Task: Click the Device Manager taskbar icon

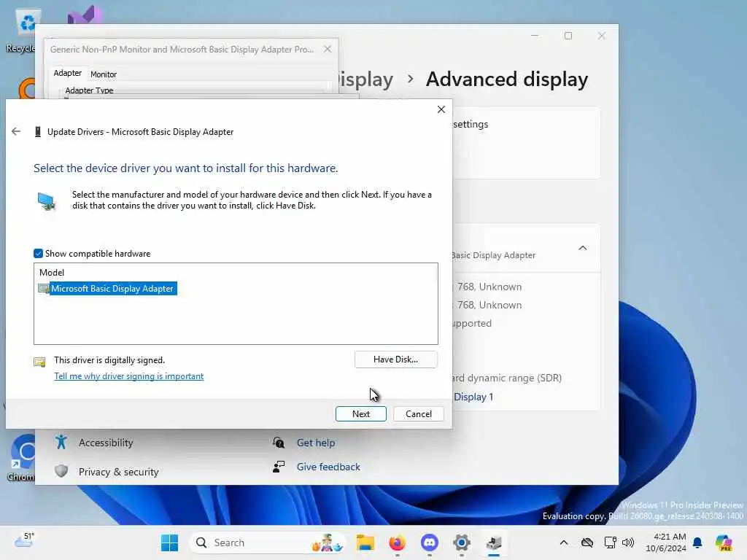Action: [494, 542]
